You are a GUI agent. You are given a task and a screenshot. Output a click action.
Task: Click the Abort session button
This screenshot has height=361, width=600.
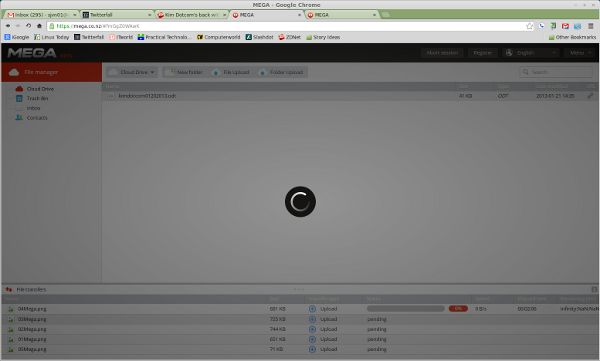coord(442,53)
